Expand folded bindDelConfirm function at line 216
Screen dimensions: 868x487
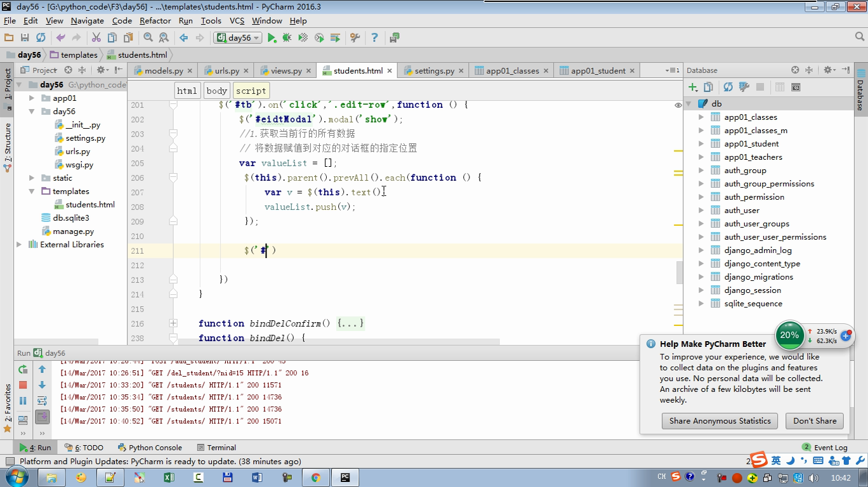coord(173,323)
